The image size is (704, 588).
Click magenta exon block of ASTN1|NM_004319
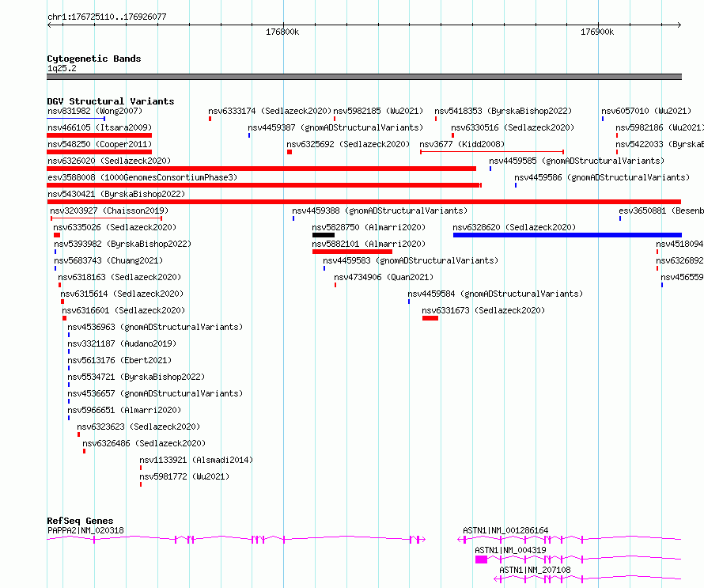coord(481,560)
